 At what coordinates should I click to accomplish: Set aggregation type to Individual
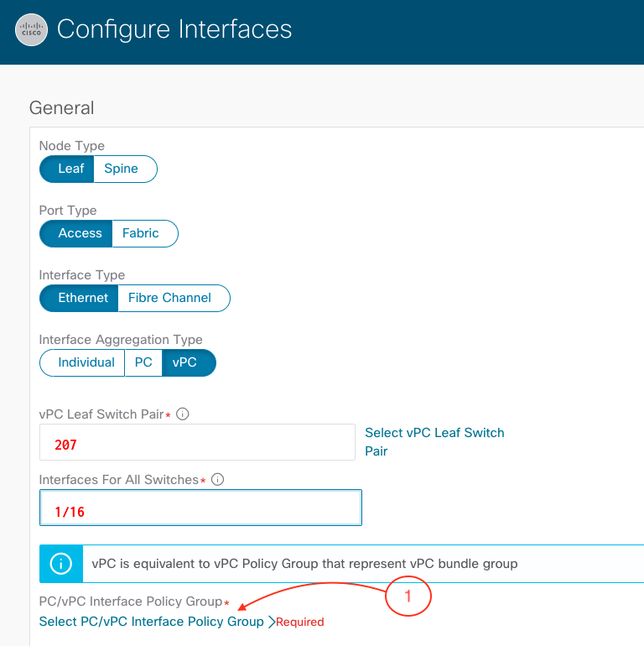click(x=86, y=362)
